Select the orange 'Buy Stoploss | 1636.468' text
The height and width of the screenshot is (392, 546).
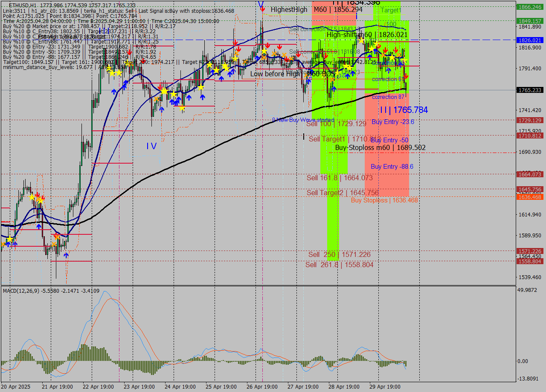click(384, 200)
